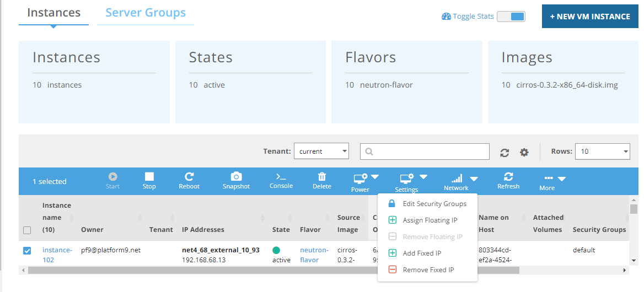Open the Rows count dropdown

pyautogui.click(x=602, y=151)
